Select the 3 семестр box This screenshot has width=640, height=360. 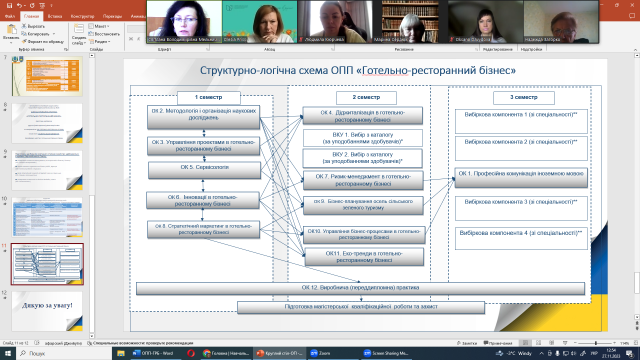tap(524, 98)
